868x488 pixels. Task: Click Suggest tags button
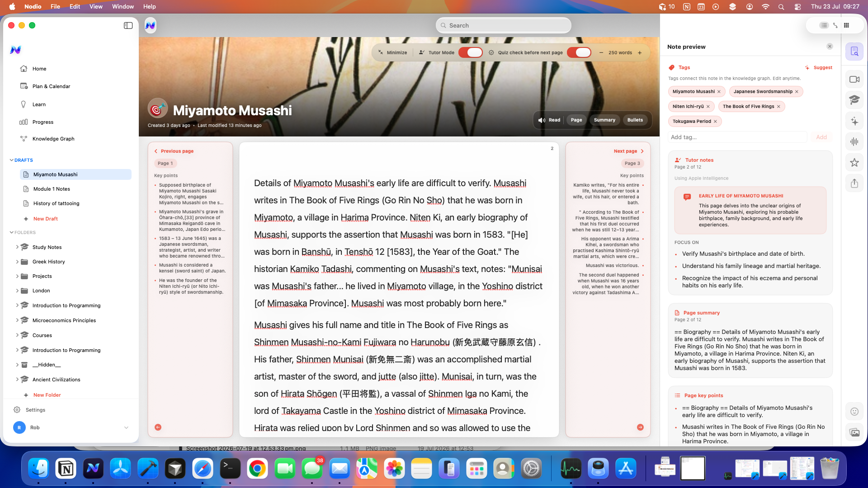819,67
